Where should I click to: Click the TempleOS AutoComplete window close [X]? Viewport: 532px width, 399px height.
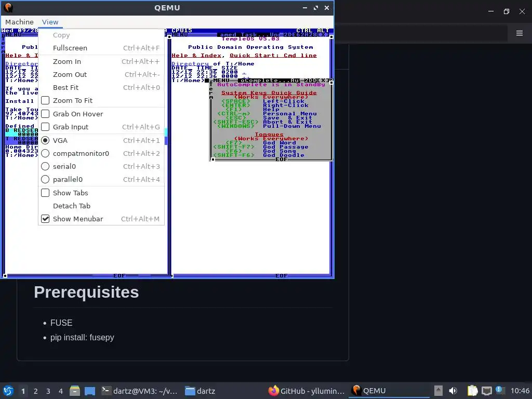pyautogui.click(x=323, y=81)
